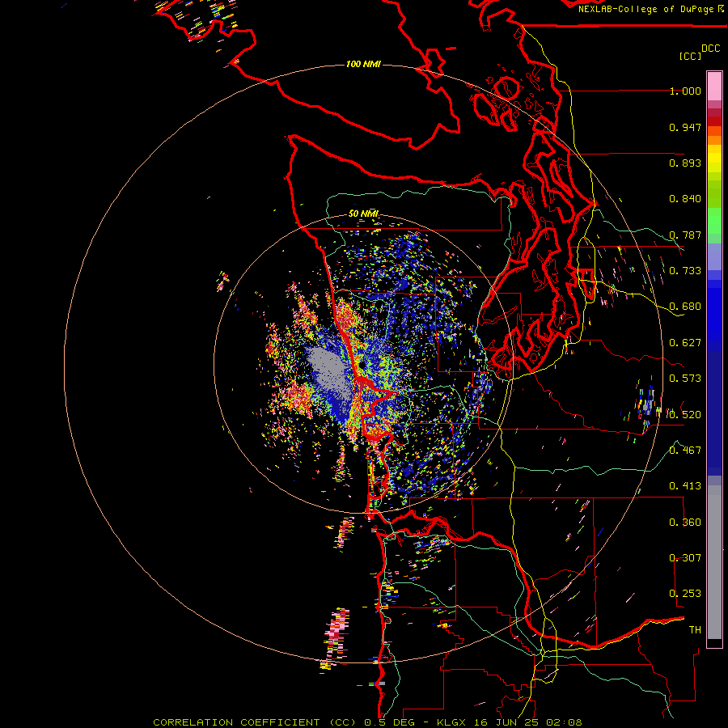
Task: Click the 0.947 value on the color scale
Action: pos(685,127)
